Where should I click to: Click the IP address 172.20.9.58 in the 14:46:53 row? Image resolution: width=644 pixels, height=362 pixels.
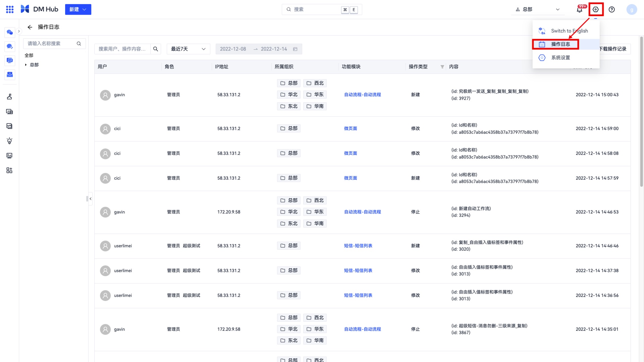point(229,212)
